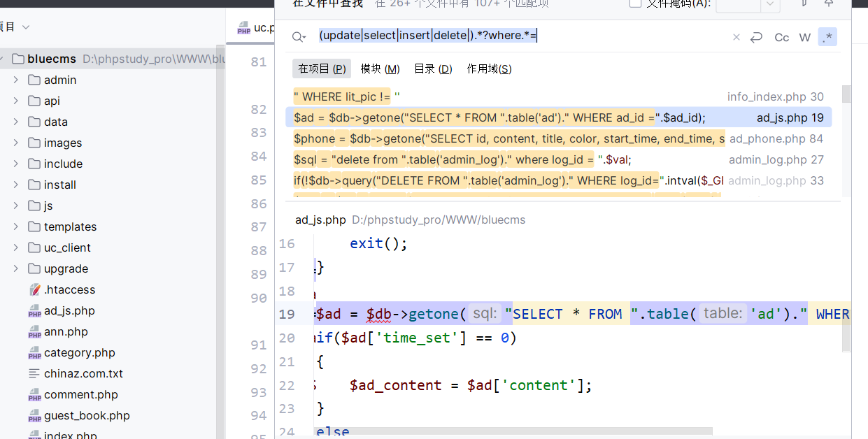Open the file mask combo box
This screenshot has width=868, height=439.
(x=748, y=4)
